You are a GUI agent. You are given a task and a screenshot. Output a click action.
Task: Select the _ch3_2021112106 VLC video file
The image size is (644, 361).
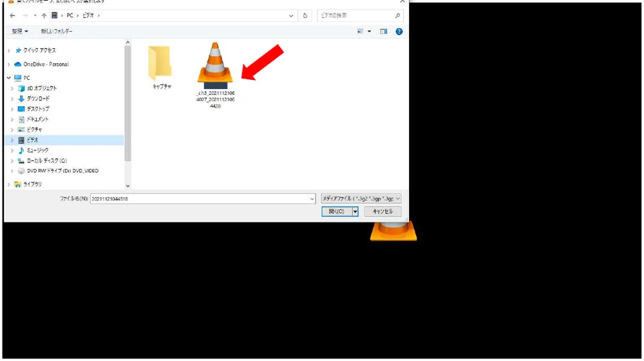point(215,75)
